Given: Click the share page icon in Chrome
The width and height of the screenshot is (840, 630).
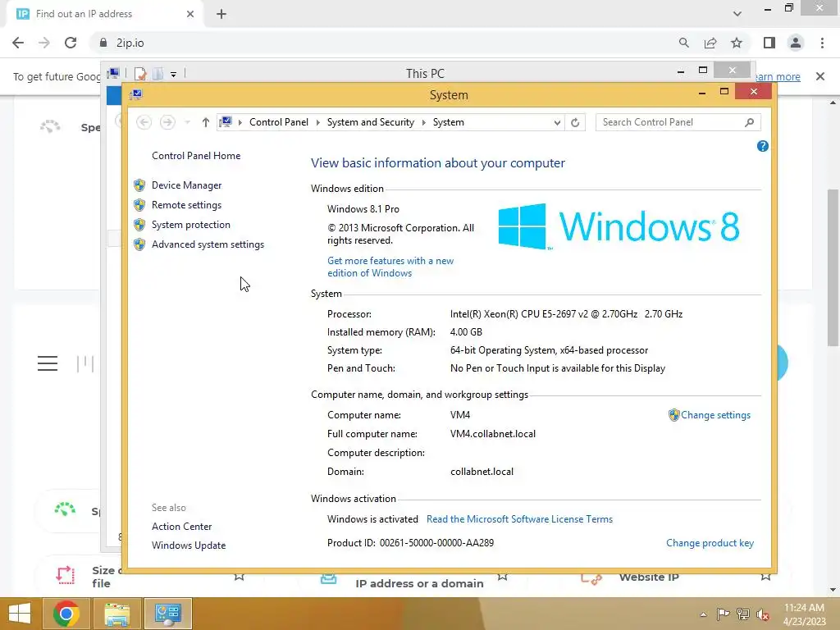Looking at the screenshot, I should [x=710, y=43].
